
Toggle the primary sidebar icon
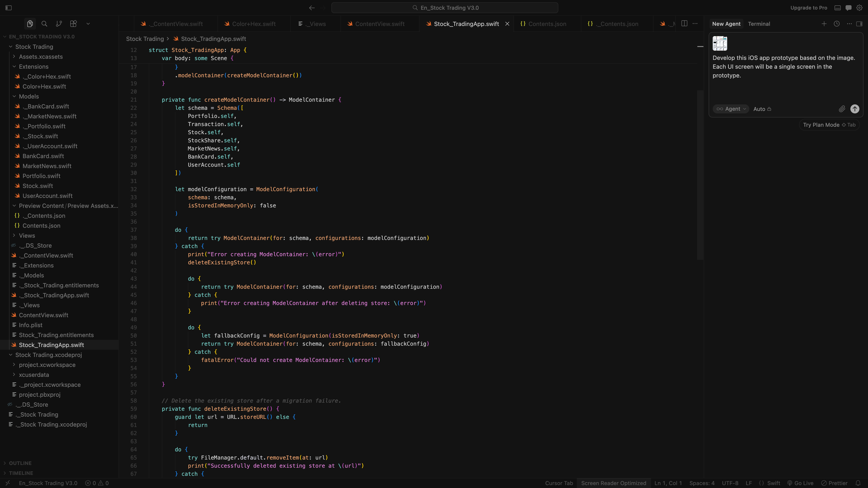[x=9, y=8]
